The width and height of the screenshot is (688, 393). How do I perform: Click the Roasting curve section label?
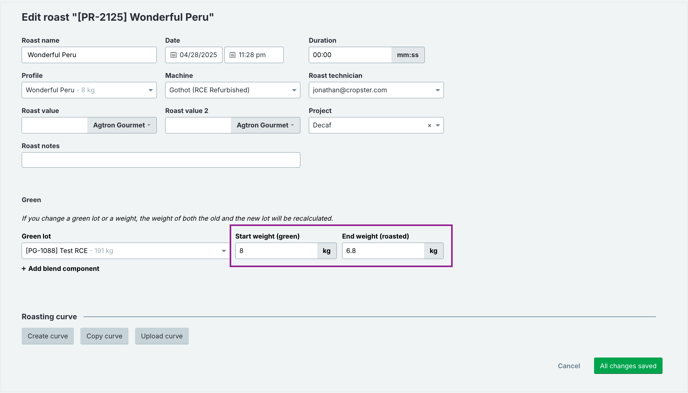tap(49, 317)
